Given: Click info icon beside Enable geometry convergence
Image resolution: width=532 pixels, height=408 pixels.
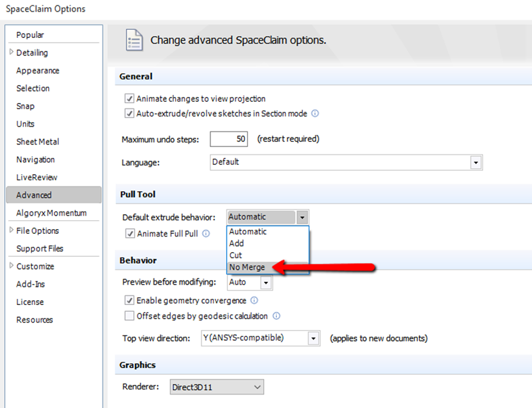Looking at the screenshot, I should pos(254,300).
